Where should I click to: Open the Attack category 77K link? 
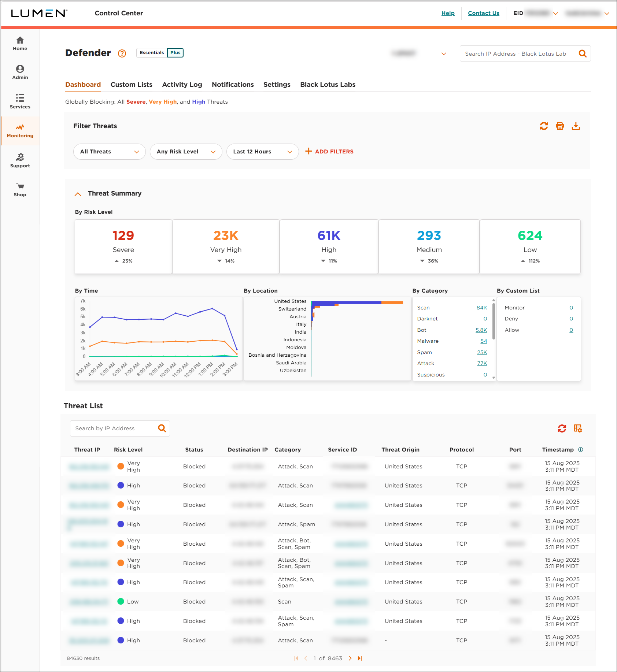click(482, 363)
